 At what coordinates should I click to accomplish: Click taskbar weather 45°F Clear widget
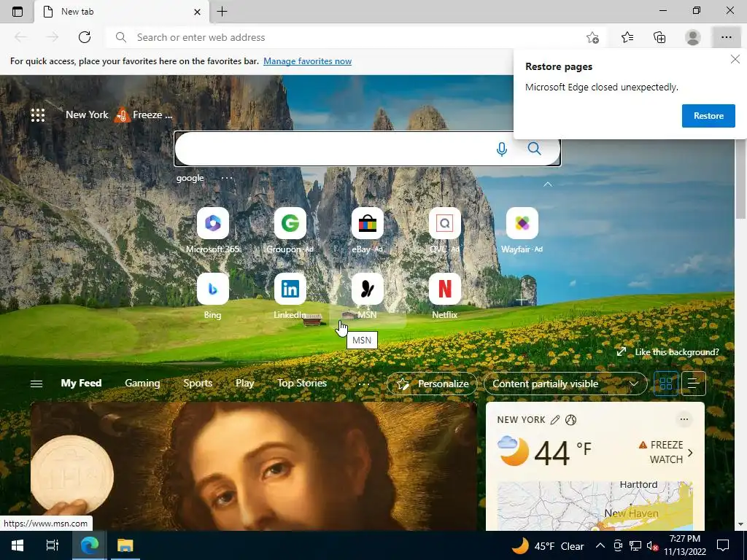pos(547,545)
